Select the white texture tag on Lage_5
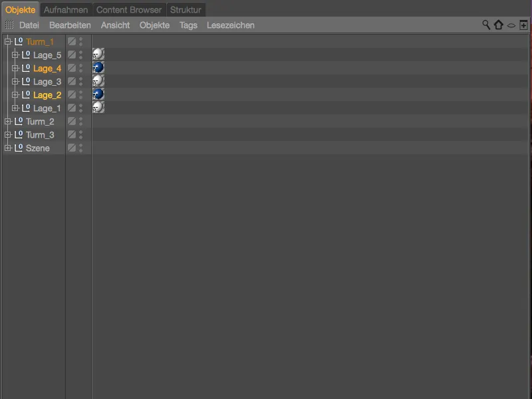This screenshot has width=532, height=399. pyautogui.click(x=98, y=55)
